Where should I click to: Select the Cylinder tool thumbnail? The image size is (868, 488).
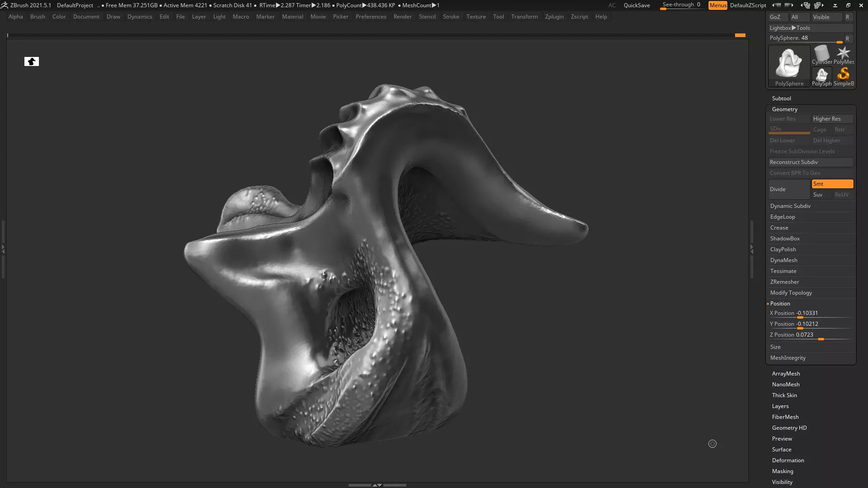[821, 54]
